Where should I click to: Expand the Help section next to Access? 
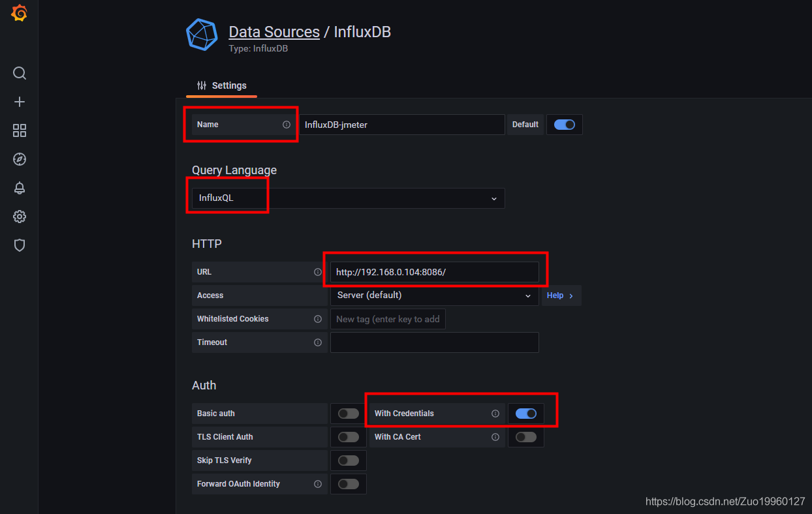[561, 295]
